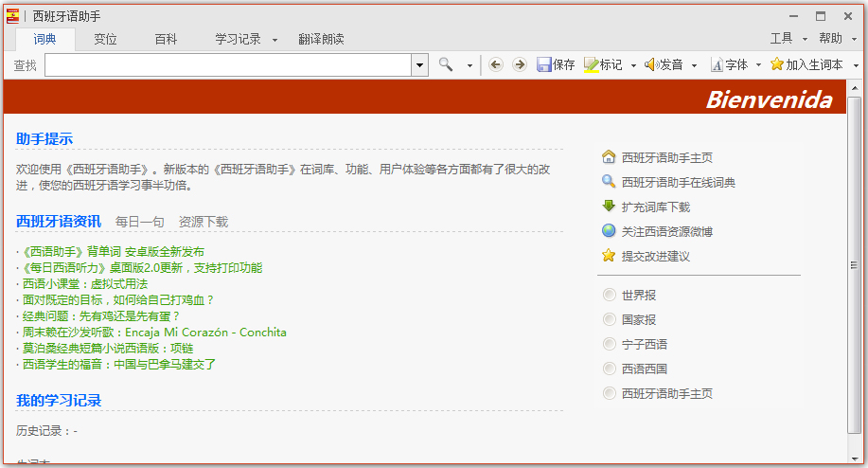Focus the 查找 search input field

click(x=227, y=64)
